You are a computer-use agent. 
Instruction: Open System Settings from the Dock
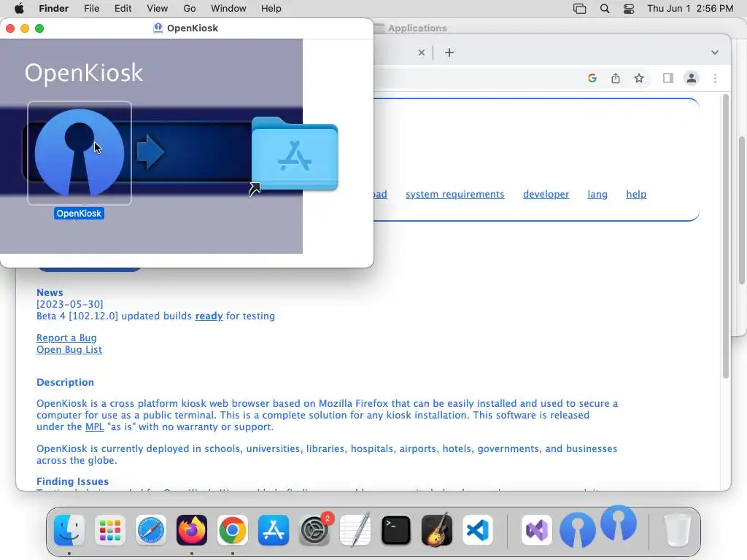pos(314,530)
